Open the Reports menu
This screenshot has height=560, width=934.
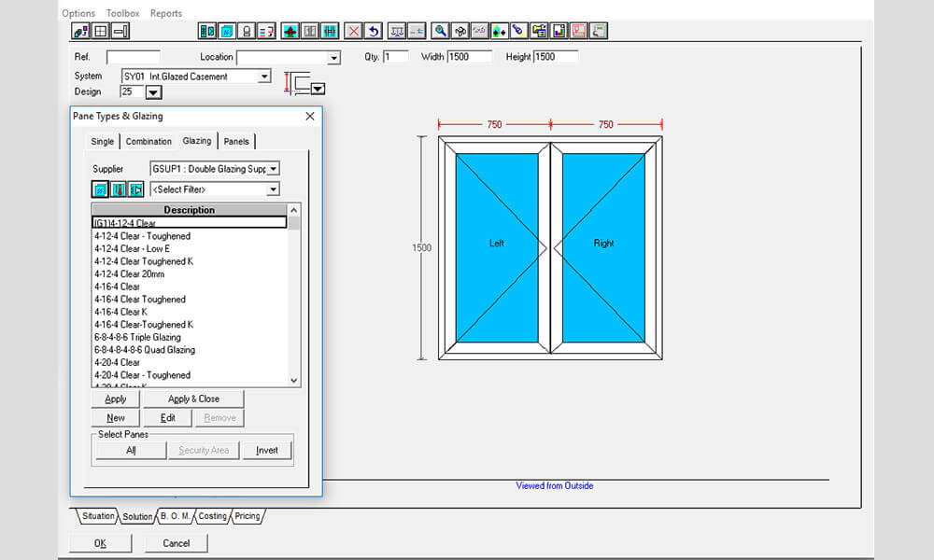(166, 12)
